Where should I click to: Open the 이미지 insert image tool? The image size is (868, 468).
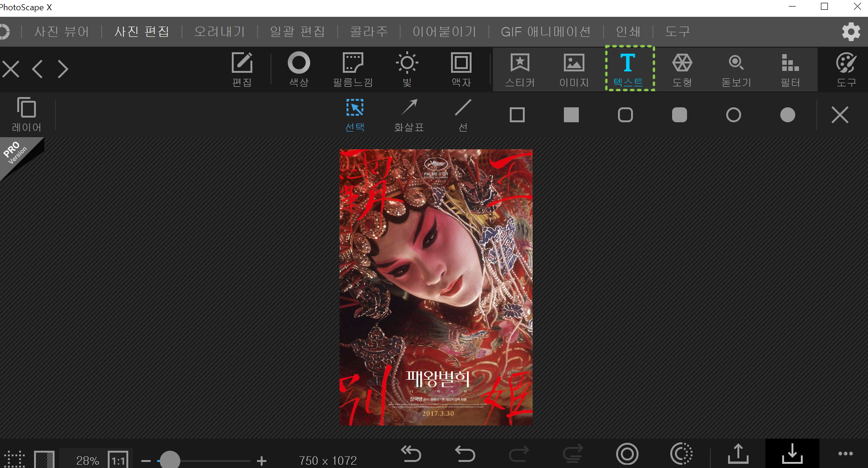574,69
